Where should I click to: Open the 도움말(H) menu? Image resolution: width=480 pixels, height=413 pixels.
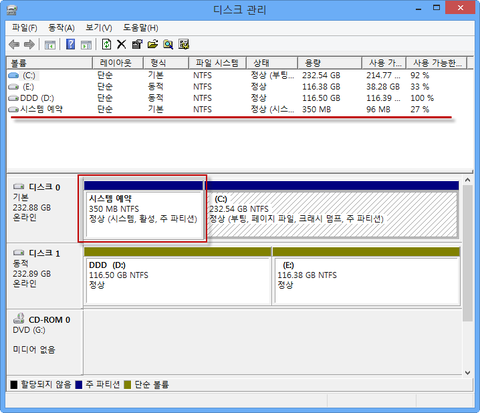[140, 28]
